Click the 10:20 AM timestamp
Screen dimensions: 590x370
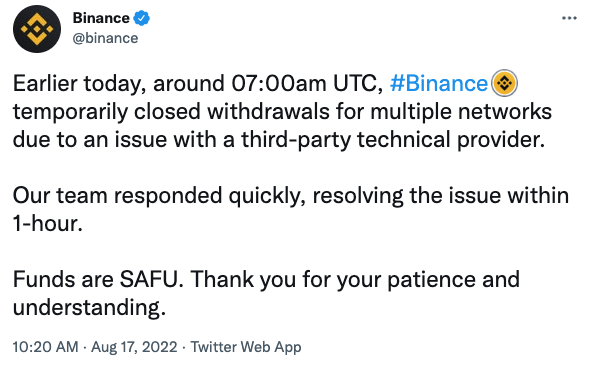point(46,347)
